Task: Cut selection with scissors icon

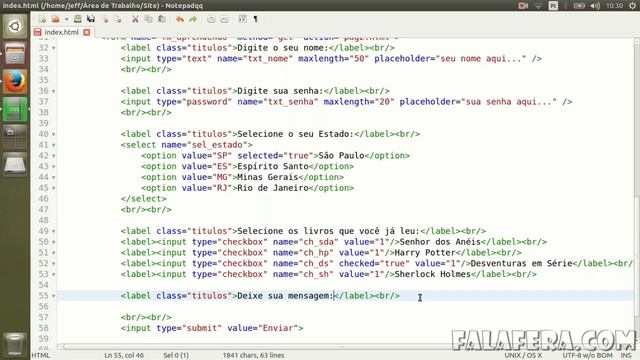Action: (135, 19)
